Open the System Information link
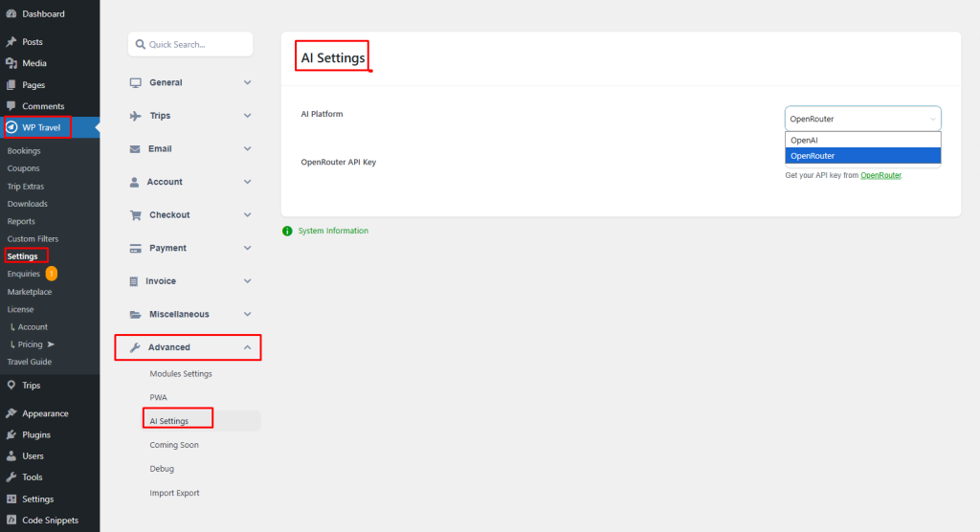The width and height of the screenshot is (980, 532). pos(333,232)
